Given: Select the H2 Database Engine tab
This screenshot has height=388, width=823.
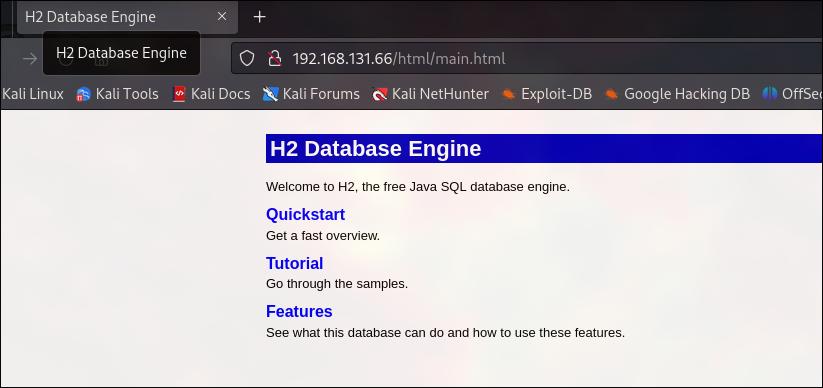Looking at the screenshot, I should point(128,17).
